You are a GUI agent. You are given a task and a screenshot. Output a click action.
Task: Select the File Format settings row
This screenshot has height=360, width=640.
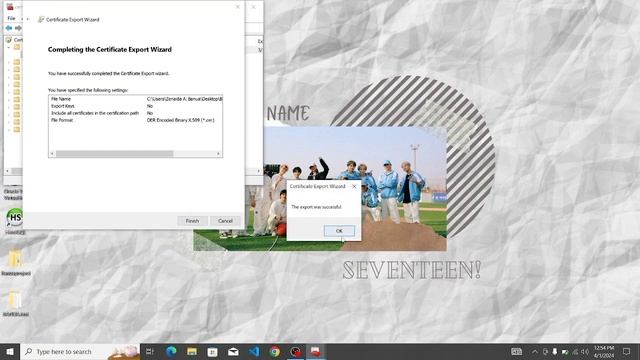135,120
